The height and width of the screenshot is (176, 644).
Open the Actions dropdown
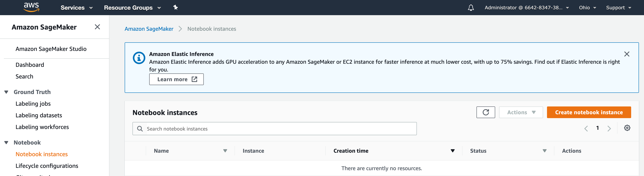click(521, 112)
